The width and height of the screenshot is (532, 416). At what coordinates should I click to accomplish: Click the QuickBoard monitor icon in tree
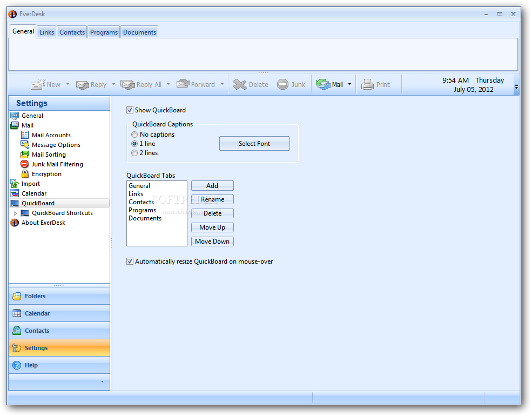(15, 203)
